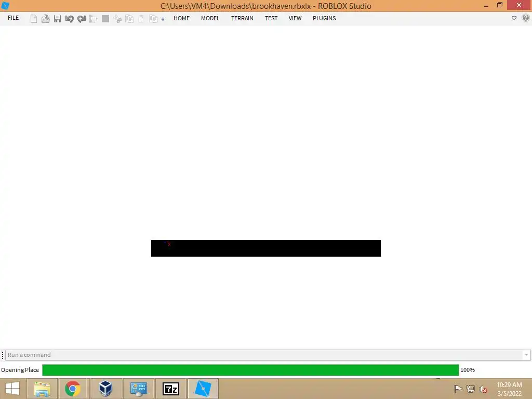Open the Control Panel taskbar icon
This screenshot has height=399, width=532.
138,389
